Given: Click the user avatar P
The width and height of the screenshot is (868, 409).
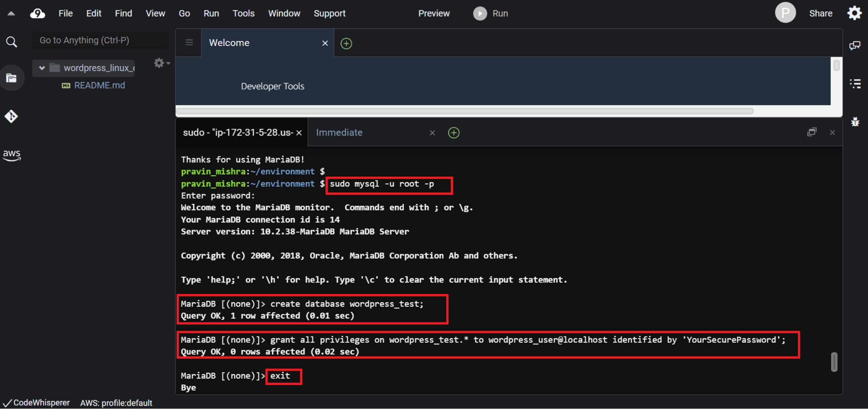Looking at the screenshot, I should [785, 13].
